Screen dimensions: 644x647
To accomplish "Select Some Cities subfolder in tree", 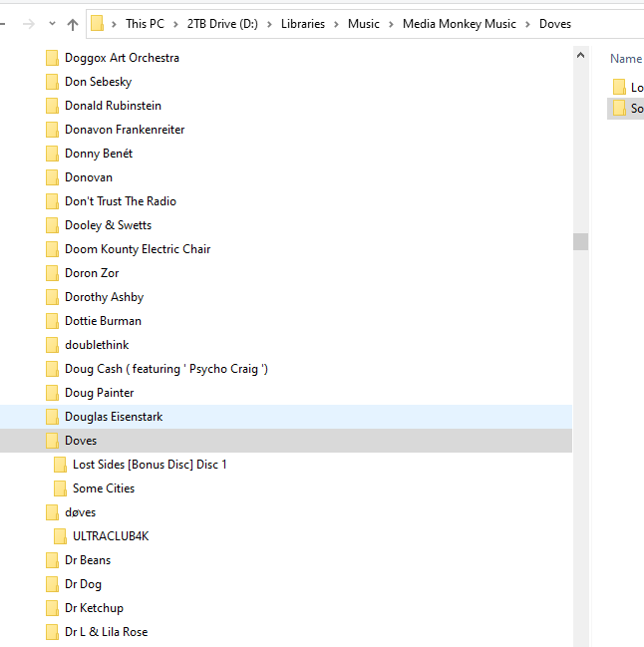I will click(x=104, y=488).
